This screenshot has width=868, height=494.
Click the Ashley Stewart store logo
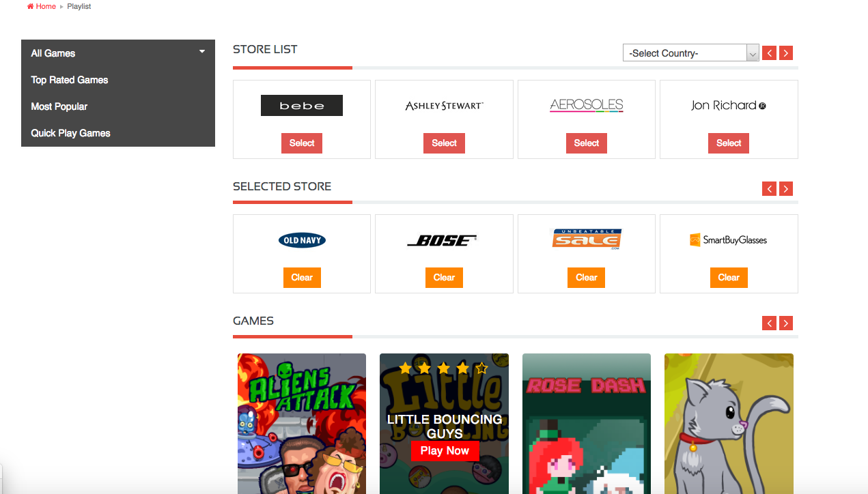click(444, 106)
